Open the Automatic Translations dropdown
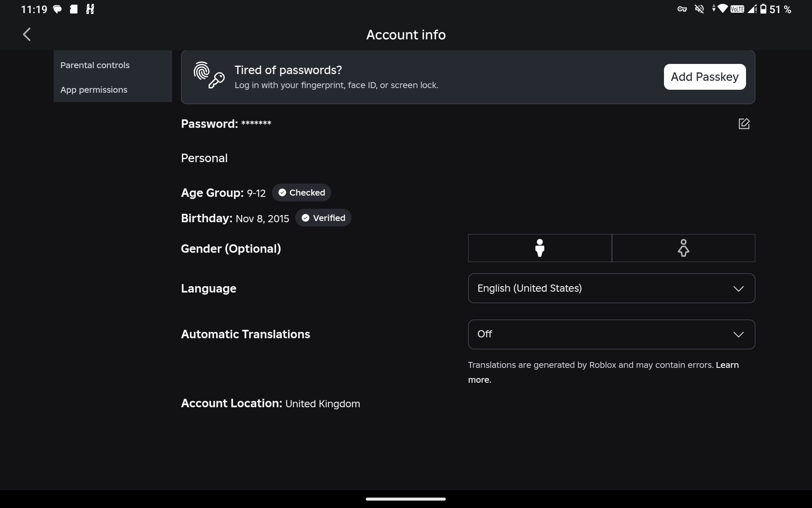 (x=612, y=334)
